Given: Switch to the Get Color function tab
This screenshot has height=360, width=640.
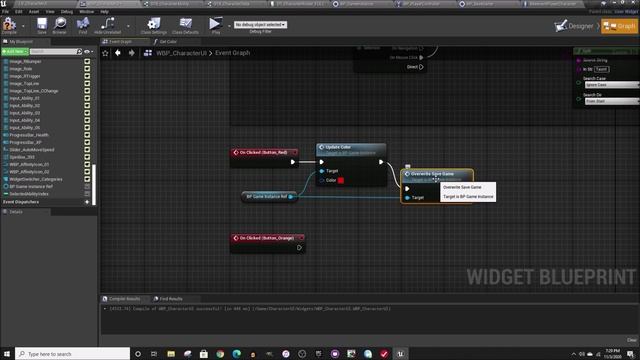Looking at the screenshot, I should point(168,42).
